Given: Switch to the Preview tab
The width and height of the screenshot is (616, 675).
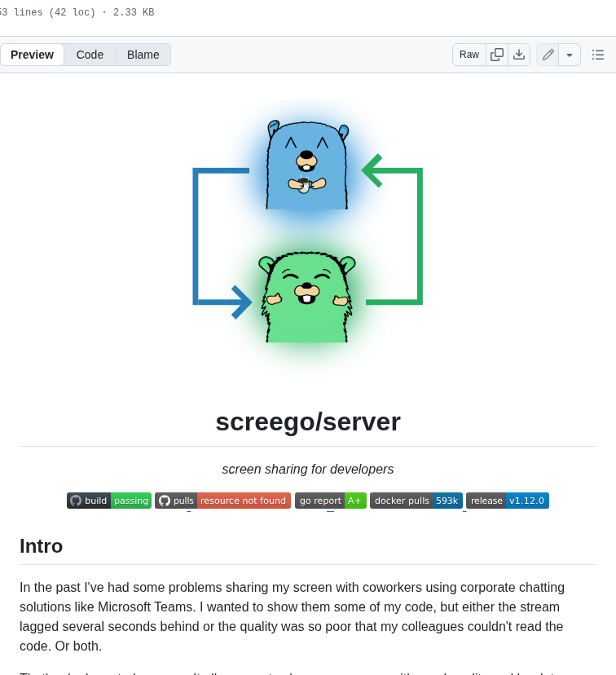Looking at the screenshot, I should click(32, 55).
